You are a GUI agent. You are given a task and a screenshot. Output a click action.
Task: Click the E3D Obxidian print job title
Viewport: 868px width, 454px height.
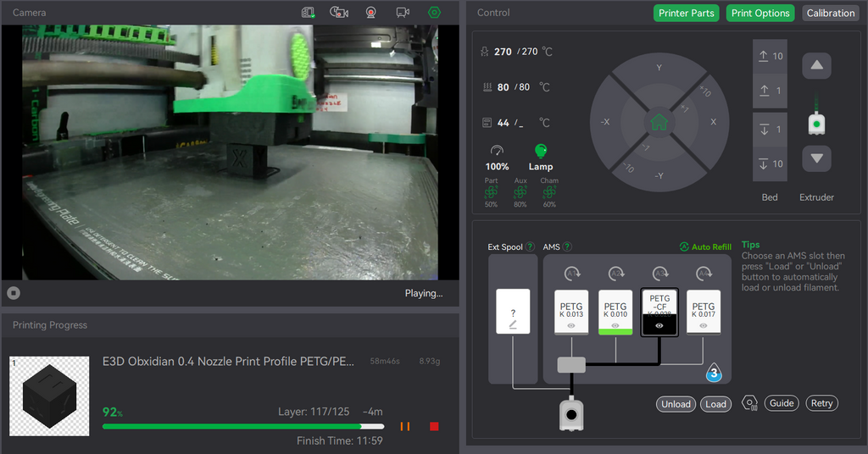pyautogui.click(x=228, y=362)
